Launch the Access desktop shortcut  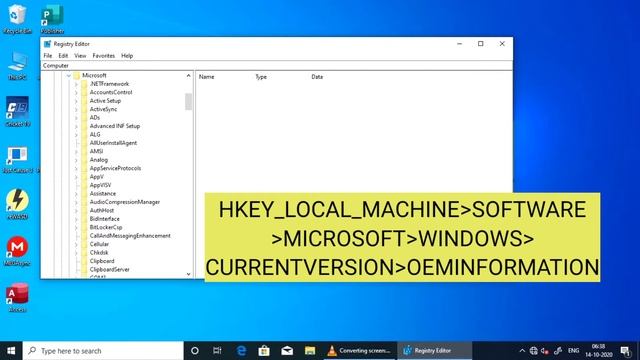(x=17, y=298)
